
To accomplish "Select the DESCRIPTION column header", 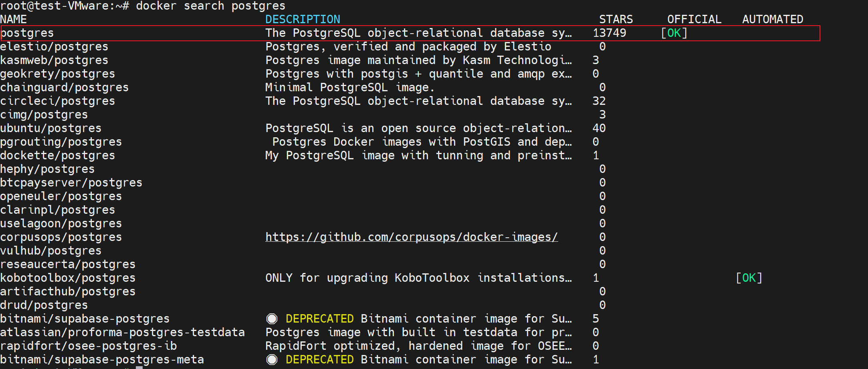I will 303,19.
